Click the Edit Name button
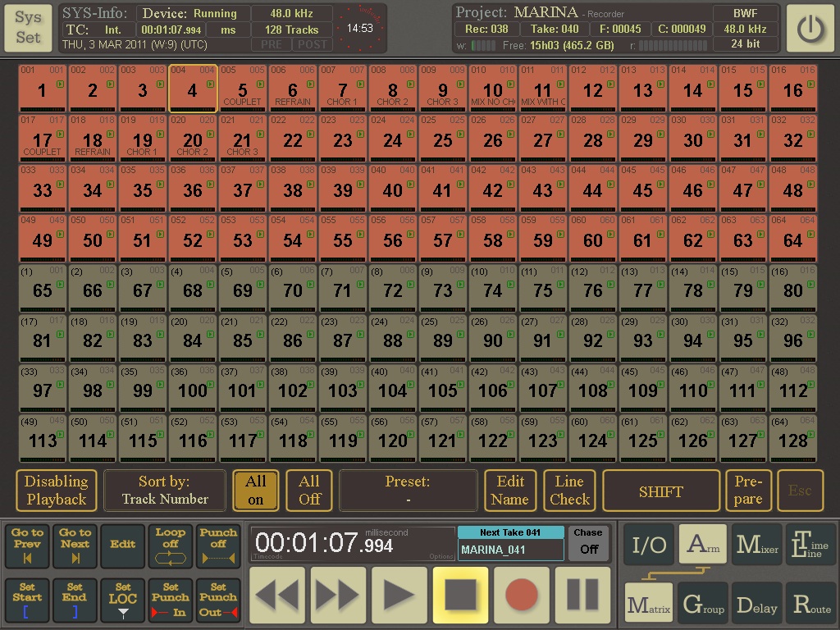 click(x=510, y=491)
